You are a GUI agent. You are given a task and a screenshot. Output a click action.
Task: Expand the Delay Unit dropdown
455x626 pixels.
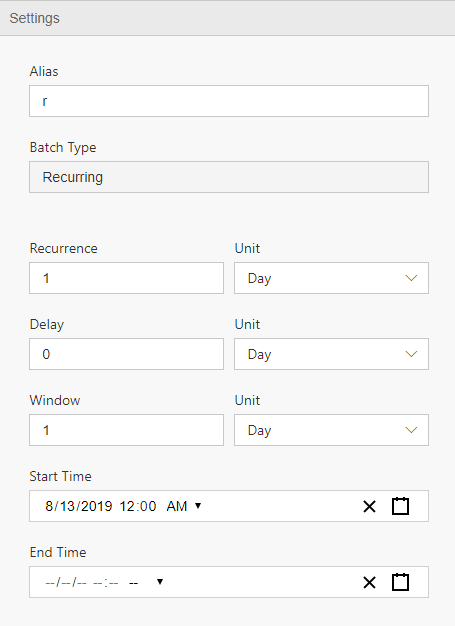(x=331, y=354)
